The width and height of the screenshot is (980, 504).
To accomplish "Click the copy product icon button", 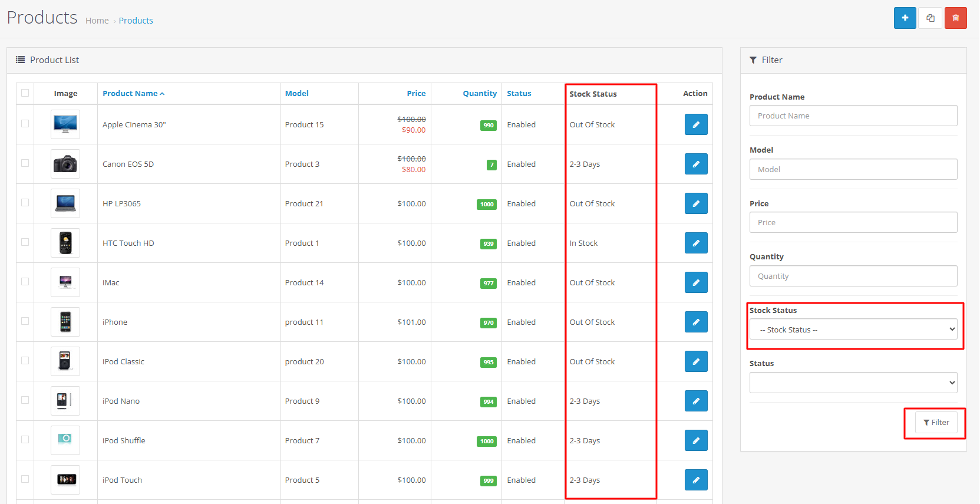I will (930, 18).
